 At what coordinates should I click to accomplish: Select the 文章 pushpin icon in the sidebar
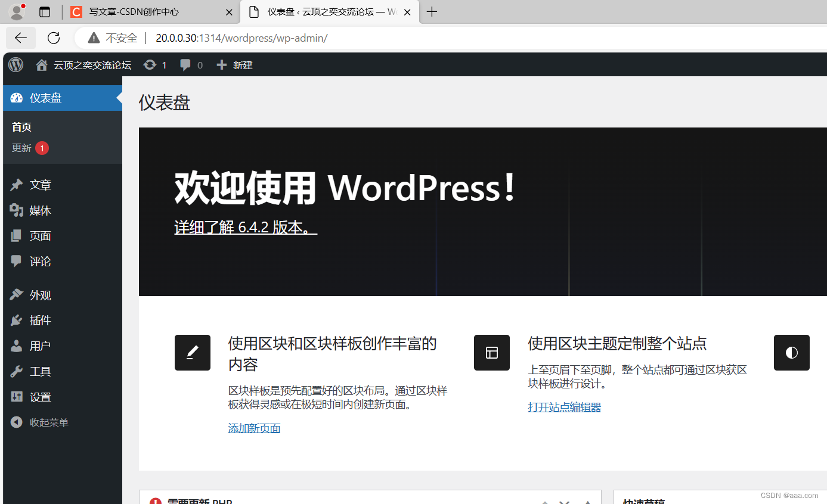[x=16, y=184]
